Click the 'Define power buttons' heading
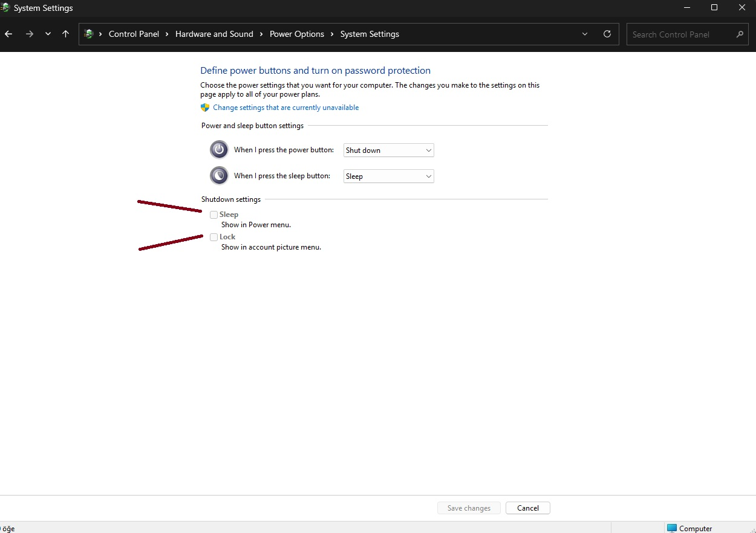 click(x=315, y=71)
